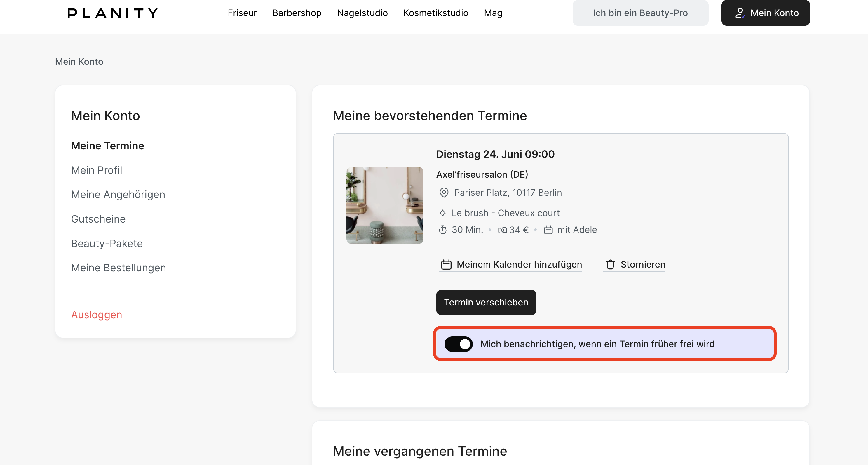Open the Pariser Platz, 10117 Berlin address link
This screenshot has width=868, height=465.
point(508,193)
